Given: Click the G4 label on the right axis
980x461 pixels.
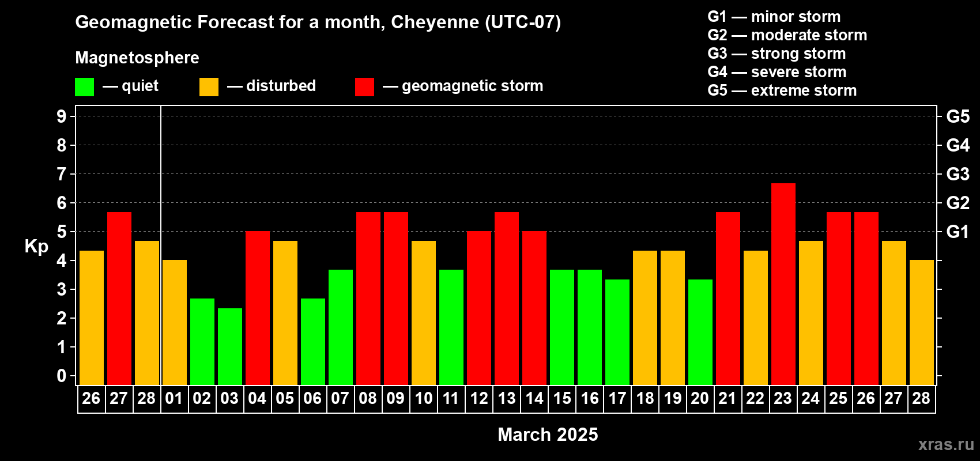Looking at the screenshot, I should click(958, 145).
